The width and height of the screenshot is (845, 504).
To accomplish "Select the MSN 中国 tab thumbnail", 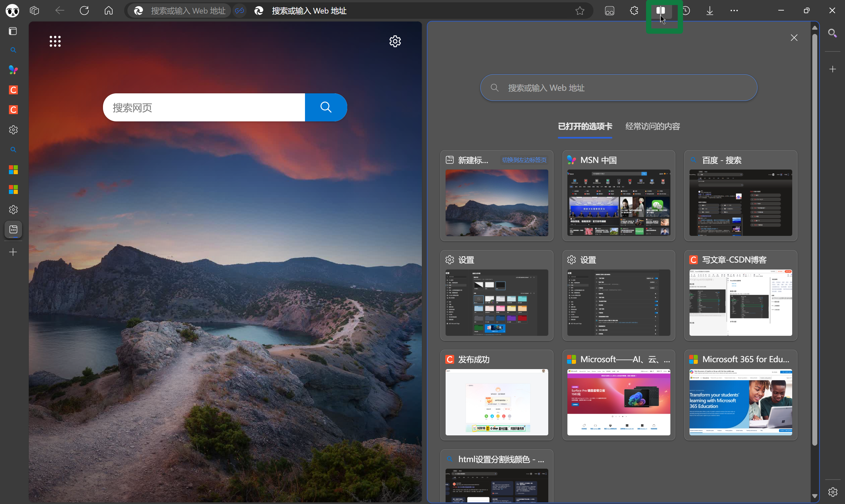I will click(618, 202).
